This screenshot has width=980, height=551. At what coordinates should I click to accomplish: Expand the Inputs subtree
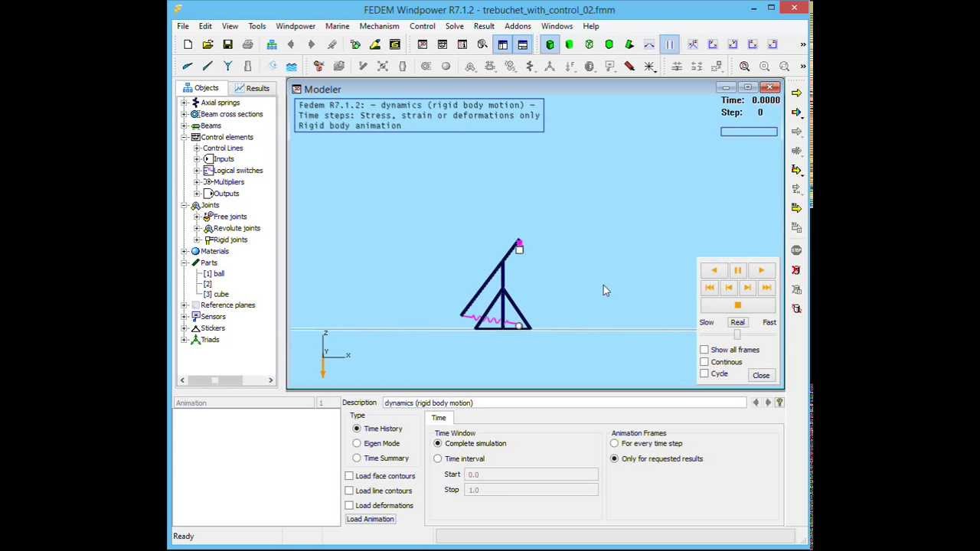198,159
